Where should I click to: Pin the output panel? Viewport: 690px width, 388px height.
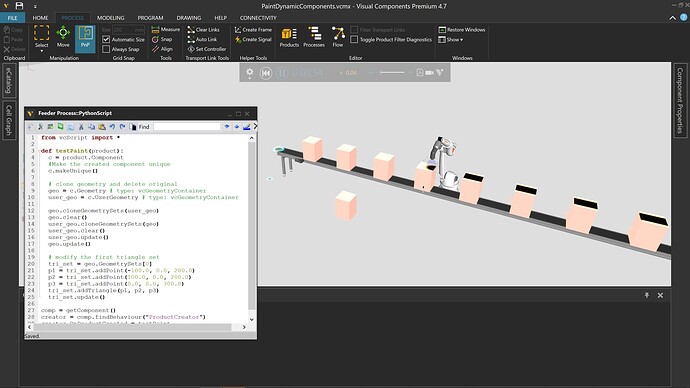(x=646, y=295)
